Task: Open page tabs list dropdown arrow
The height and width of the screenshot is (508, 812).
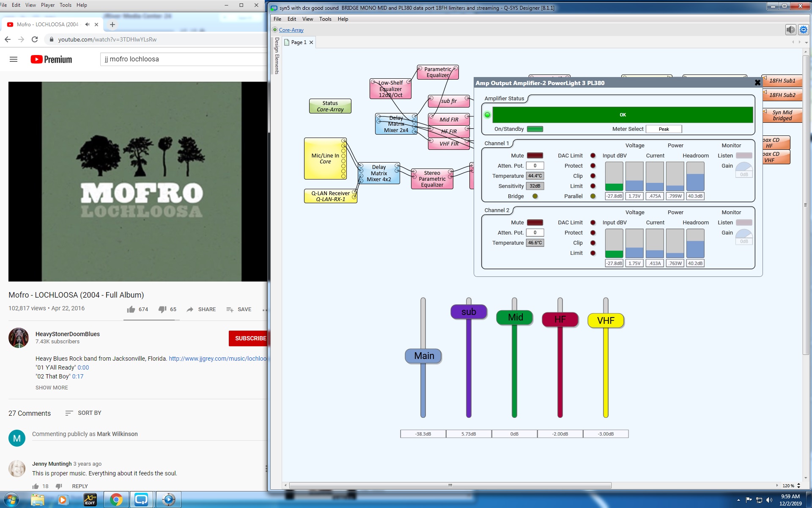Action: pos(807,42)
